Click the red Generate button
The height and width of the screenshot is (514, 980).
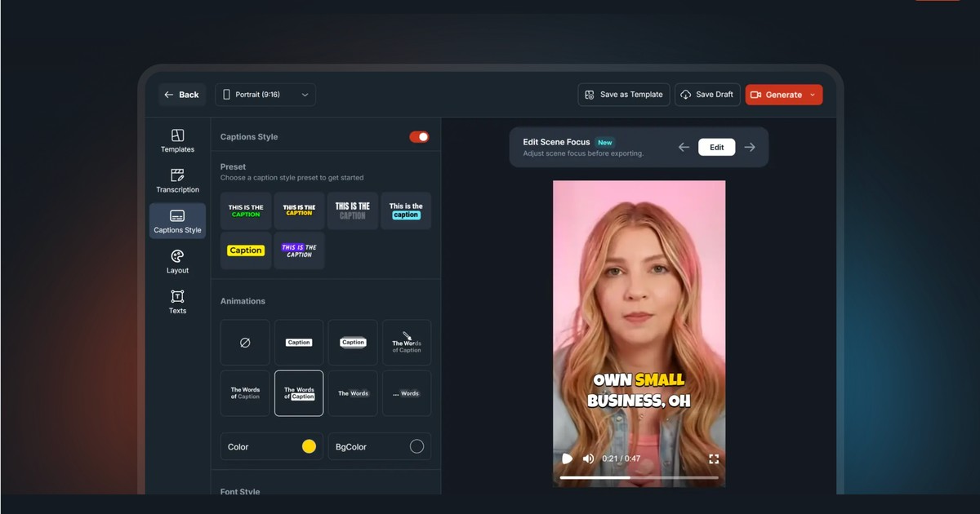(x=777, y=95)
